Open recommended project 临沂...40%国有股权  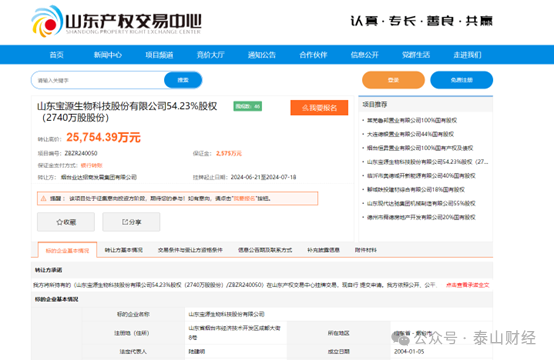pyautogui.click(x=421, y=176)
